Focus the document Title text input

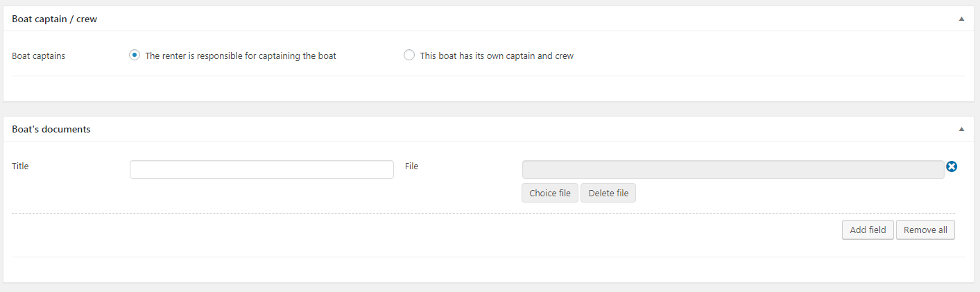click(x=261, y=170)
